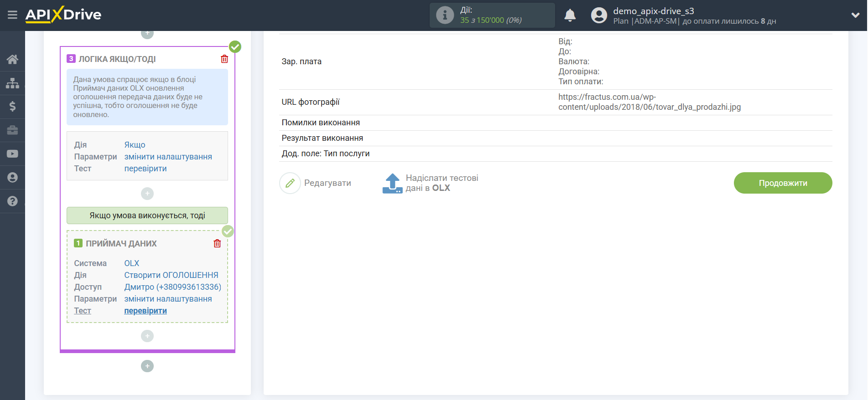Click the actions counter 35 з 150'000
The image size is (868, 400).
491,20
